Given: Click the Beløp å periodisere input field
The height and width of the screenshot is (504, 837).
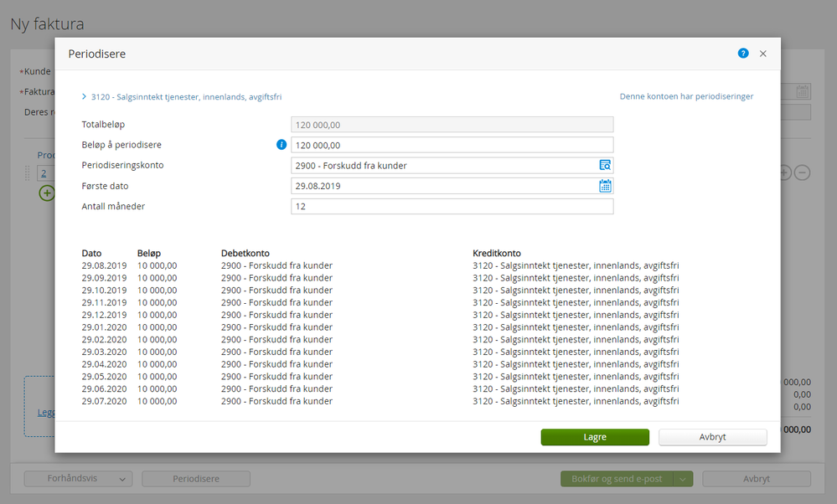Looking at the screenshot, I should pos(452,145).
